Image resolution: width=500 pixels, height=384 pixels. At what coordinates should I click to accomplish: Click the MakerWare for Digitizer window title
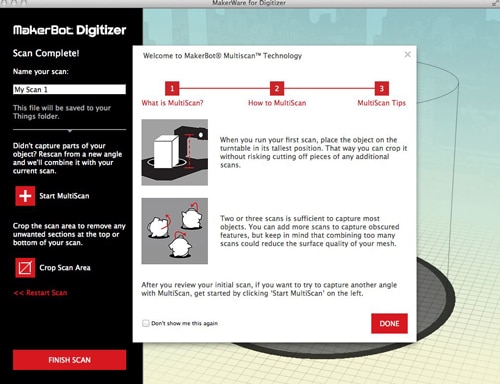[249, 3]
